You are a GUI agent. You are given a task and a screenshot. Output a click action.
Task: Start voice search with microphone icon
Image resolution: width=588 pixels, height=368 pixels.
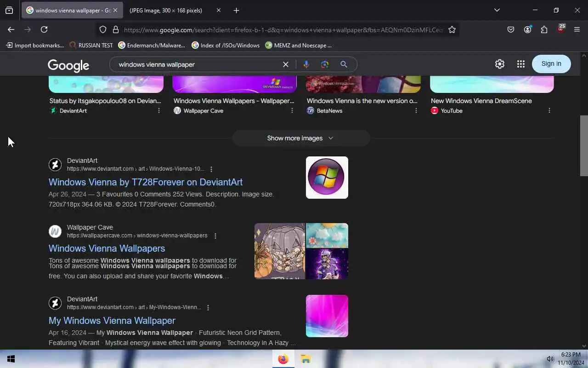tap(306, 64)
